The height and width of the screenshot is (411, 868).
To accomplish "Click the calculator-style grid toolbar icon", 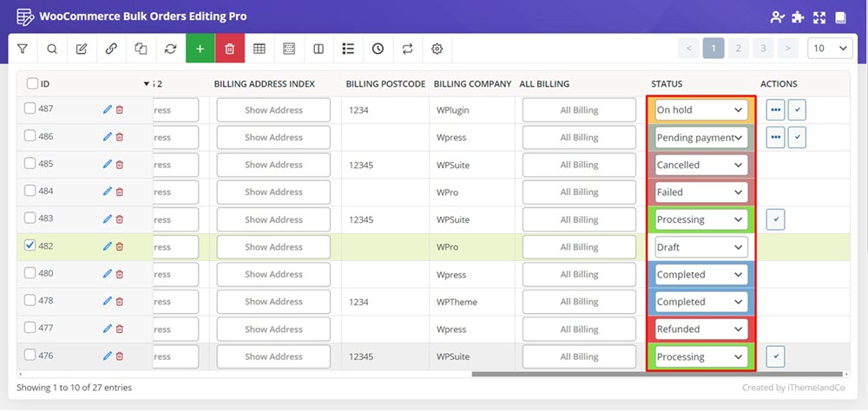I will pos(289,49).
